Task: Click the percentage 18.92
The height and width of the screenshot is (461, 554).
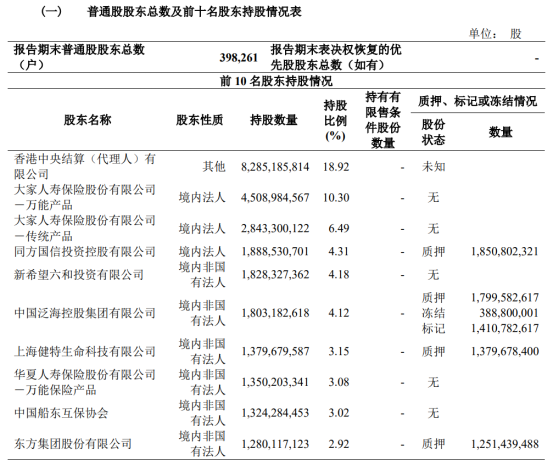Action: [x=336, y=167]
